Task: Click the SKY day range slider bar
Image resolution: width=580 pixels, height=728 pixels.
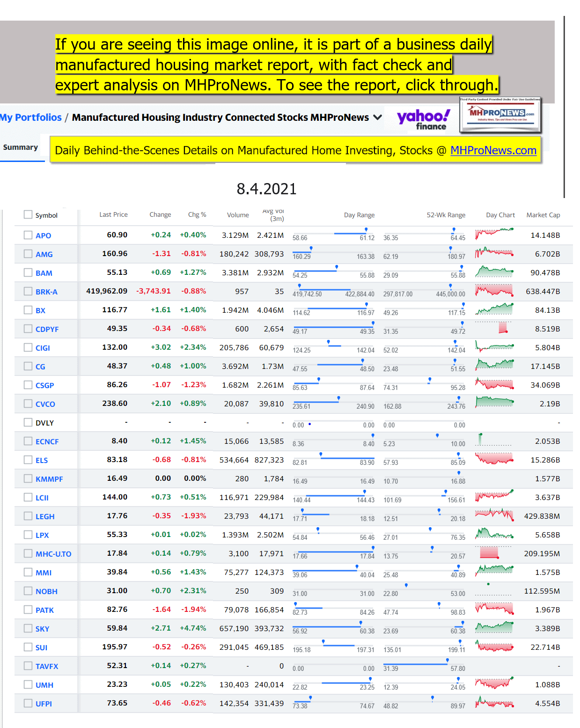Action: pyautogui.click(x=333, y=627)
